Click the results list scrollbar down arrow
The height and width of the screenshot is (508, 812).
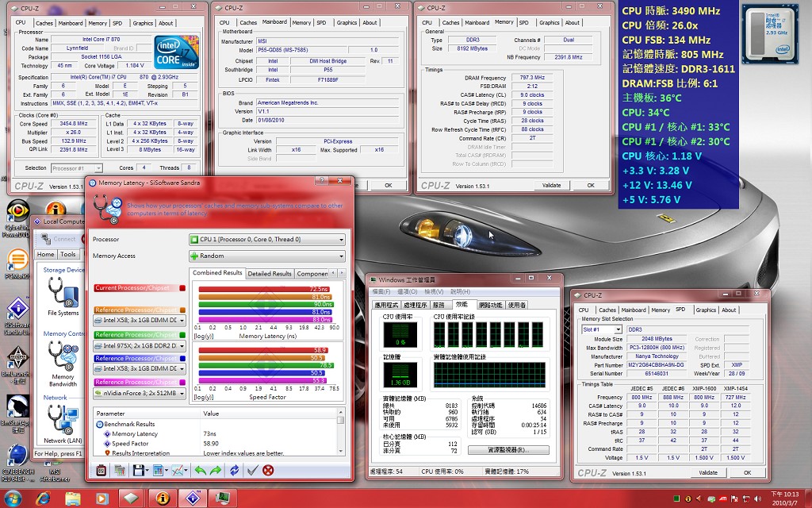[x=341, y=451]
